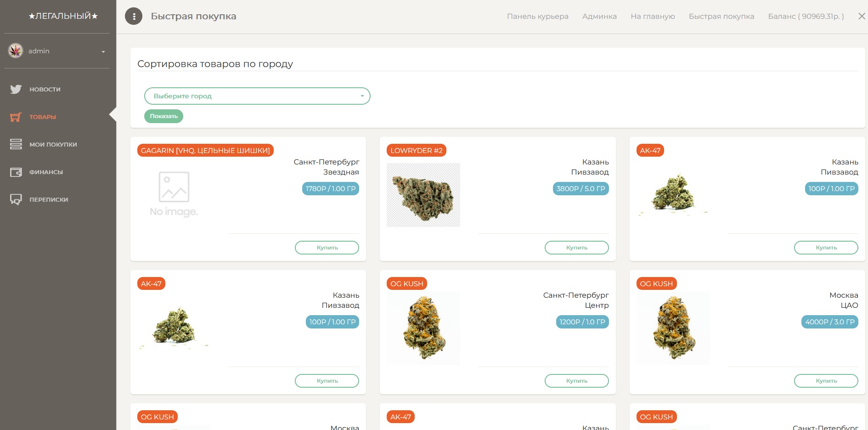868x430 pixels.
Task: Click the shopping cart icon beside Товары
Action: click(16, 117)
